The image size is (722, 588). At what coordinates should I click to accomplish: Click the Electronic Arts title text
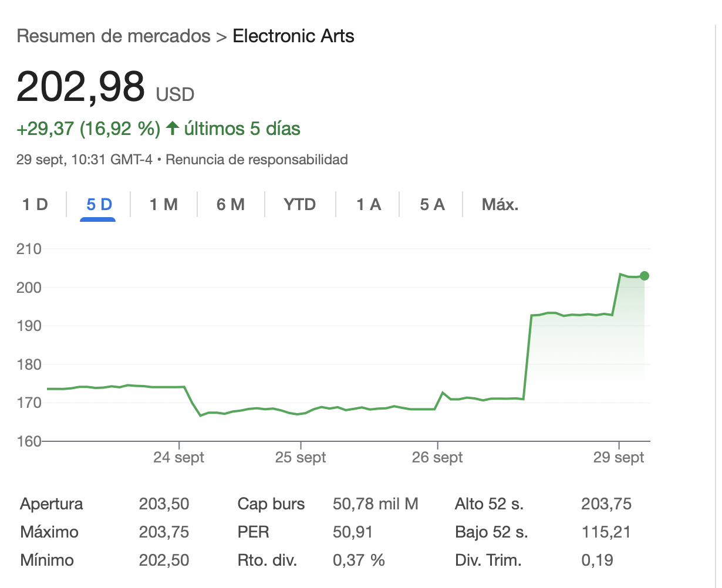(293, 36)
